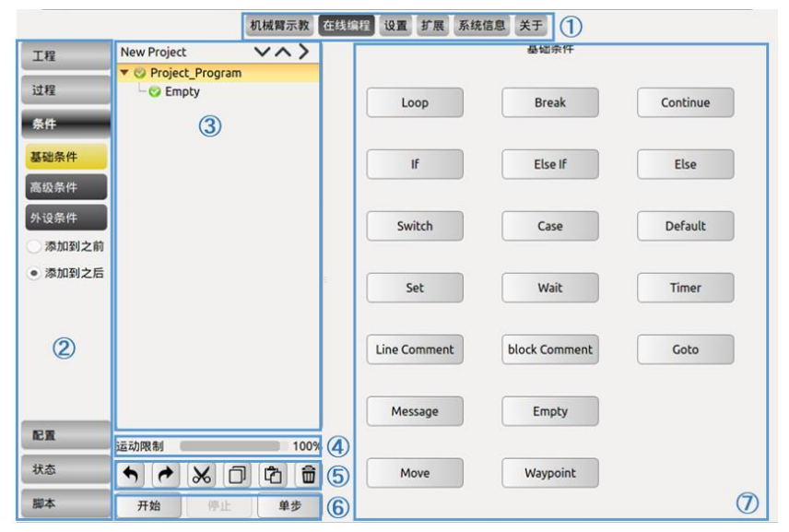Image resolution: width=789 pixels, height=532 pixels.
Task: Collapse the Project_Program tree node
Action: click(124, 73)
